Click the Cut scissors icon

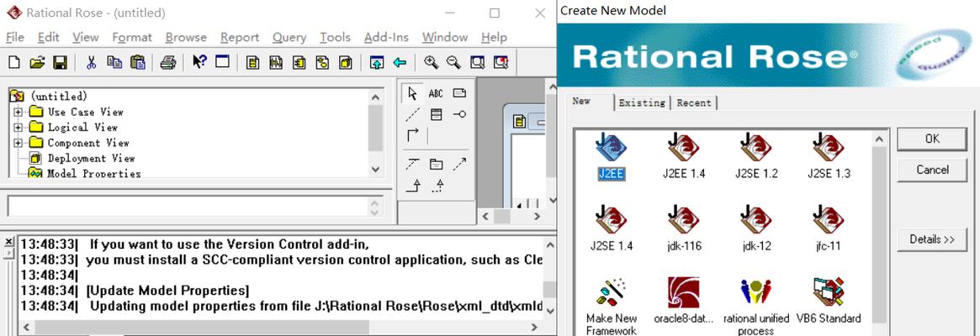click(x=91, y=62)
